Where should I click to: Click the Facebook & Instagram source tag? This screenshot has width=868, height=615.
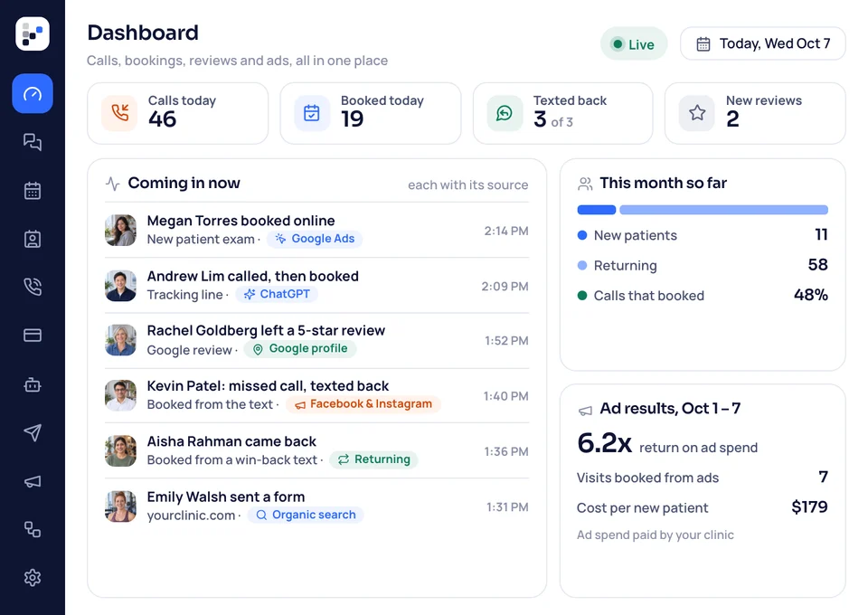pos(363,404)
